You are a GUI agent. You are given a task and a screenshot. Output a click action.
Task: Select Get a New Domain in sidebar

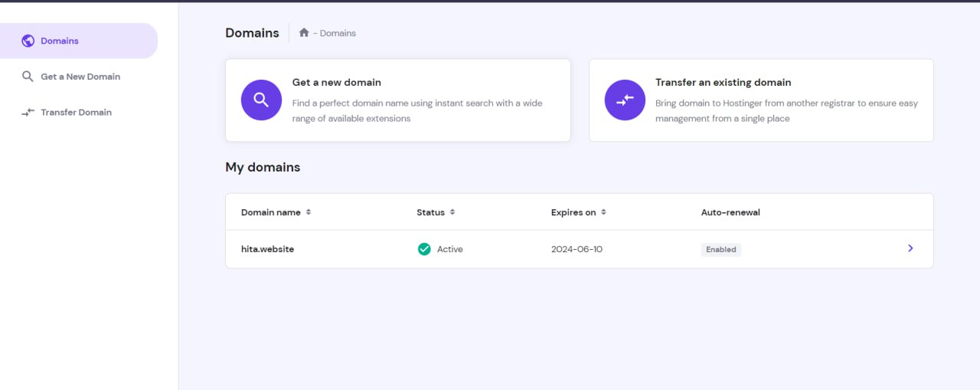80,77
